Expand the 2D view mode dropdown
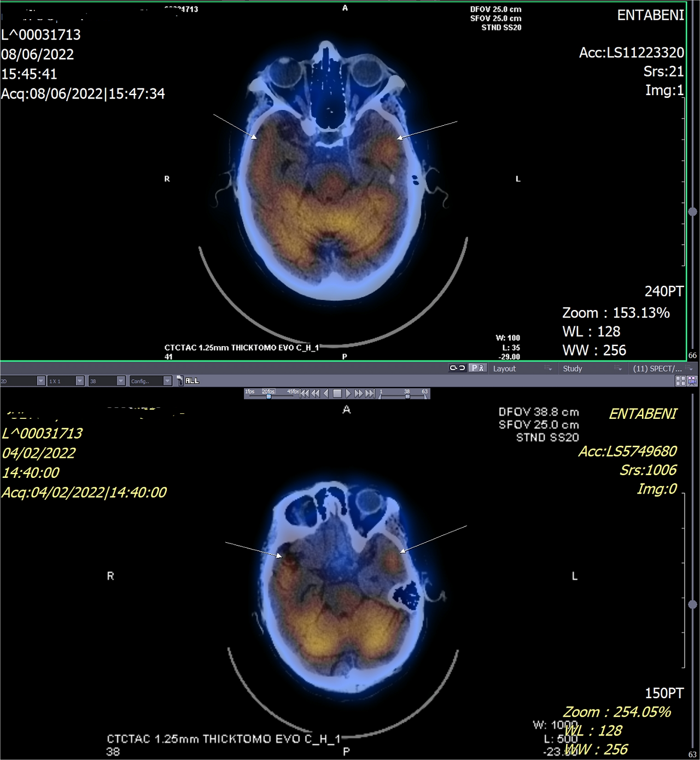 pos(22,381)
